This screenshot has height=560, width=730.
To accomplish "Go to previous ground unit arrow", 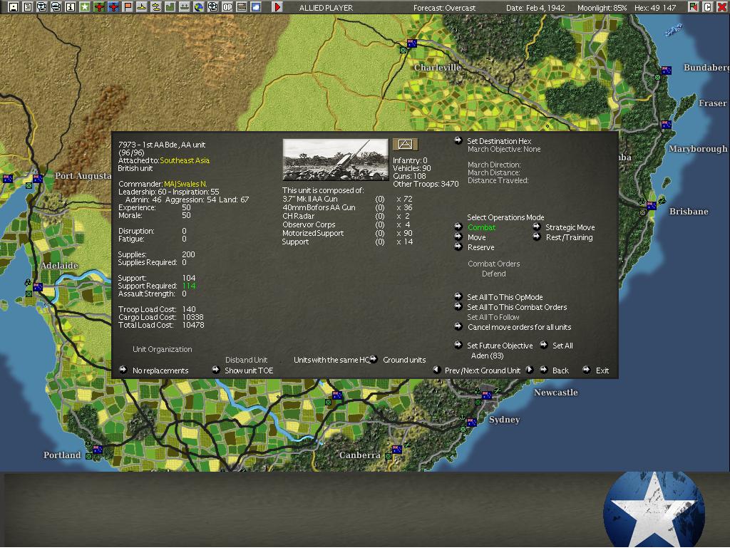I will pos(437,370).
